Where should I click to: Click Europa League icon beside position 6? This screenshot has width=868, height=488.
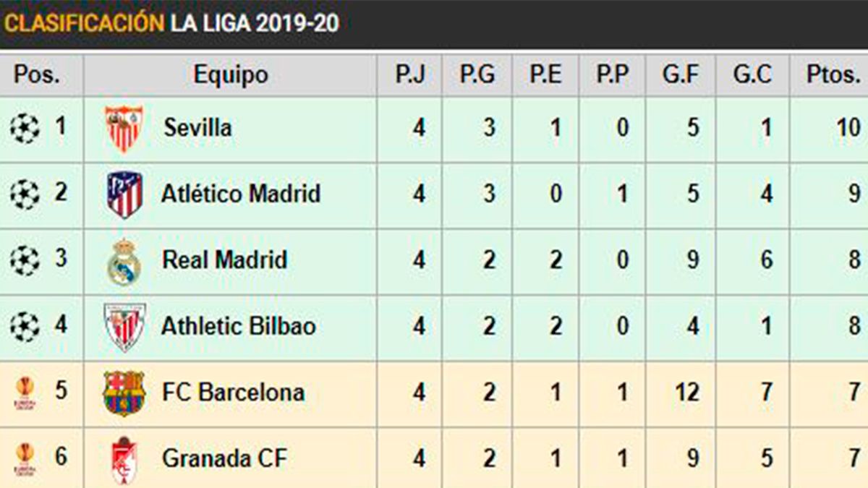25,459
